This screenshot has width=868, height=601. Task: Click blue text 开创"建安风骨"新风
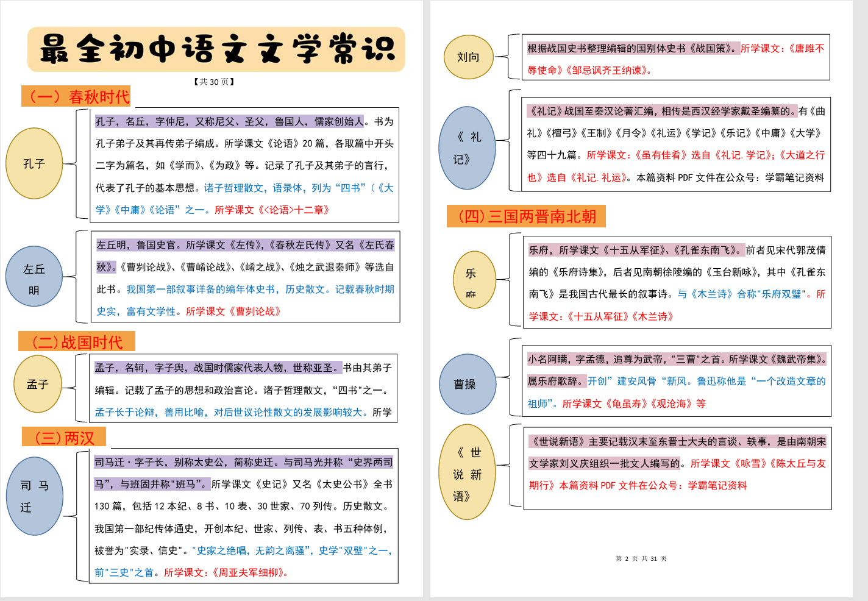coord(639,381)
